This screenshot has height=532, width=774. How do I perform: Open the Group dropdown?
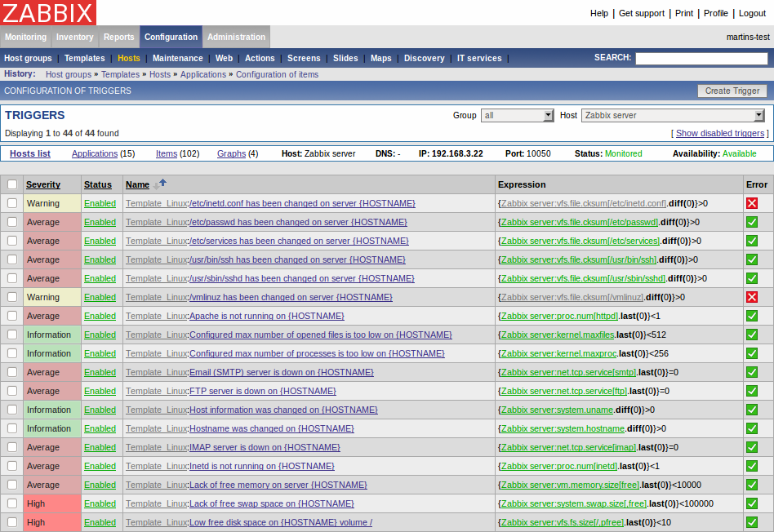coord(517,116)
